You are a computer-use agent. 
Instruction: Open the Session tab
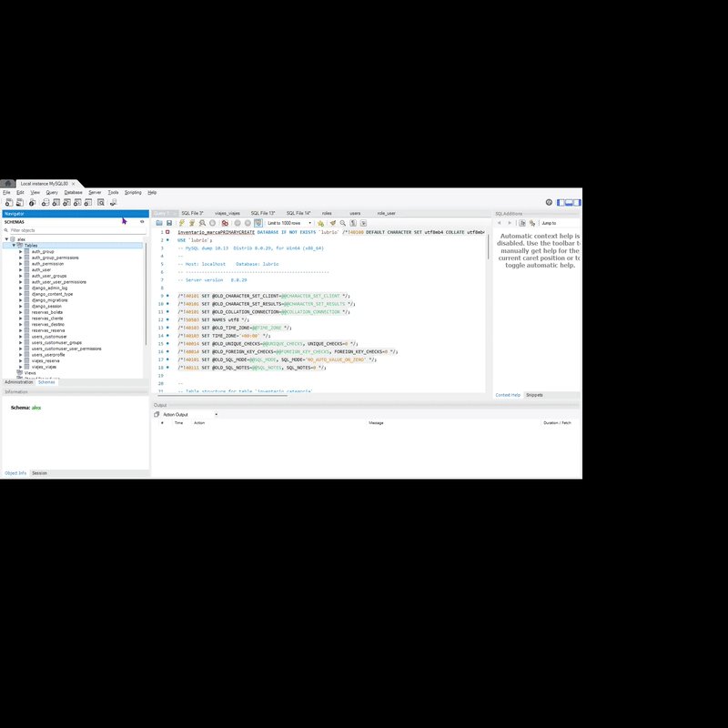39,473
